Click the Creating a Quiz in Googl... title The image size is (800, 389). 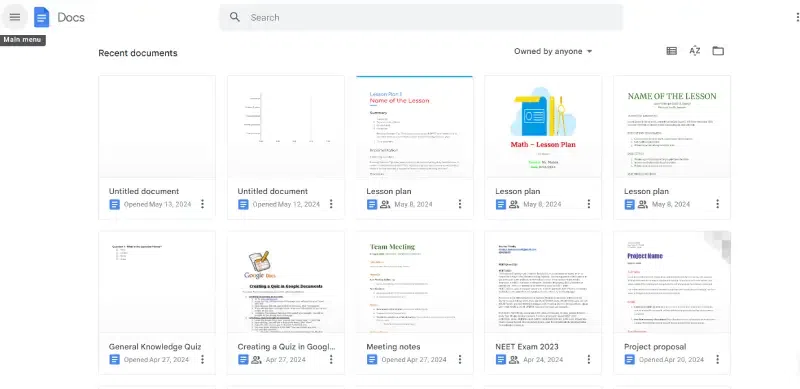(x=287, y=347)
